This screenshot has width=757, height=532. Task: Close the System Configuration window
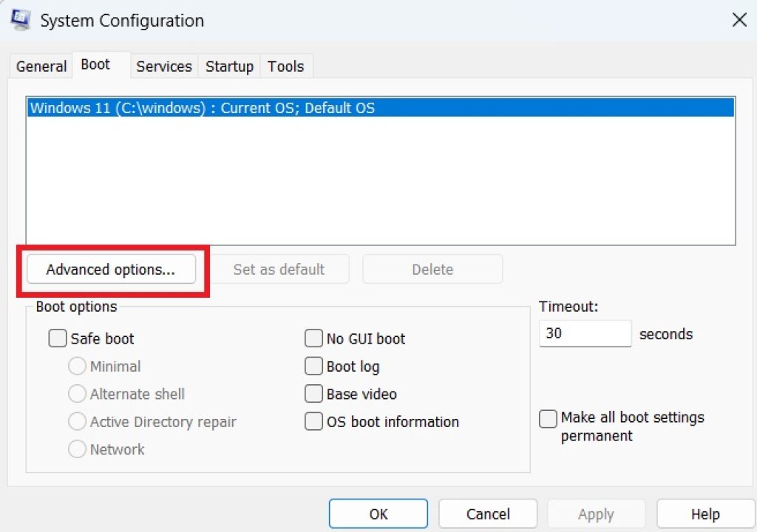click(739, 20)
